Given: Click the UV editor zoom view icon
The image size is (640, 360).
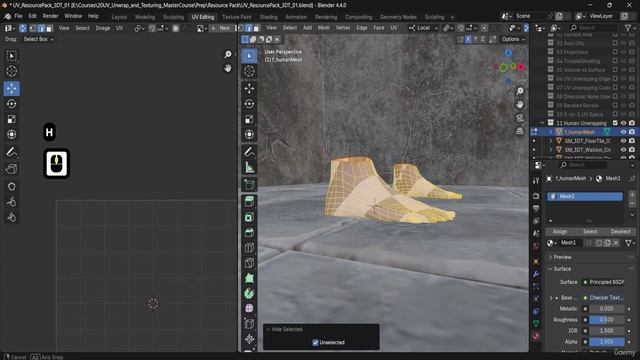Looking at the screenshot, I should tap(227, 54).
